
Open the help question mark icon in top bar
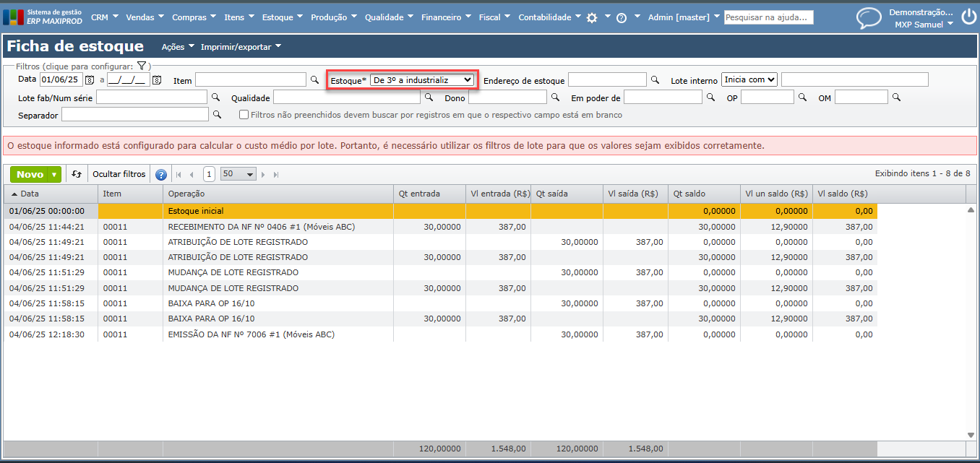(622, 17)
